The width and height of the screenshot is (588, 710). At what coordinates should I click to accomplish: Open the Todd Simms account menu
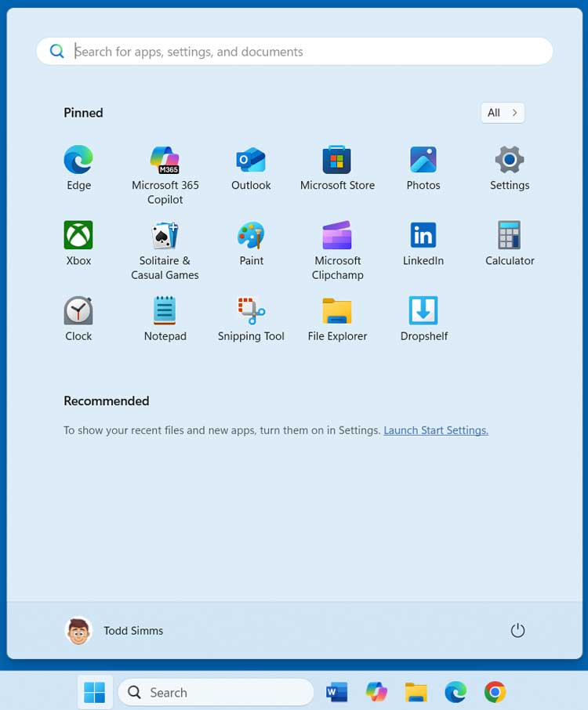click(114, 630)
